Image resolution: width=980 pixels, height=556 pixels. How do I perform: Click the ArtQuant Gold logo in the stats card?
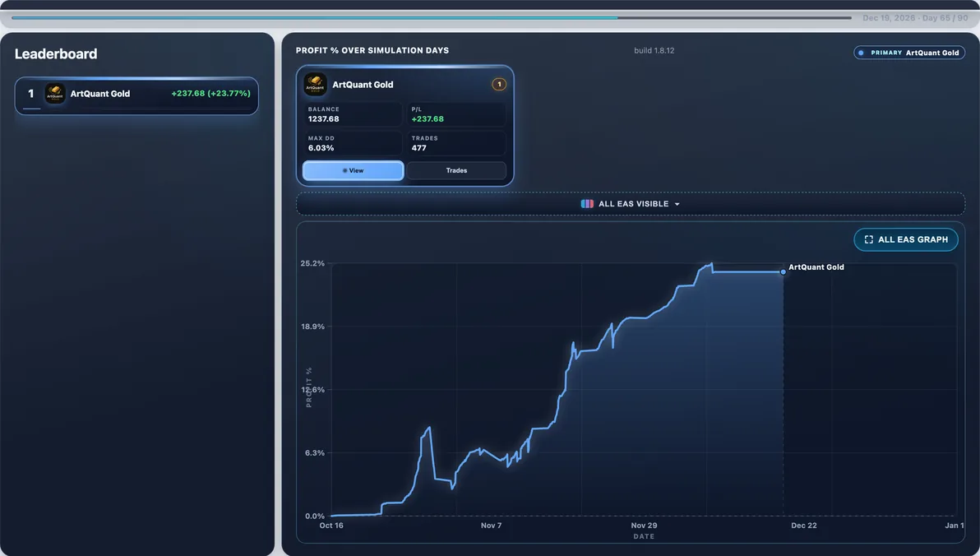[x=315, y=85]
